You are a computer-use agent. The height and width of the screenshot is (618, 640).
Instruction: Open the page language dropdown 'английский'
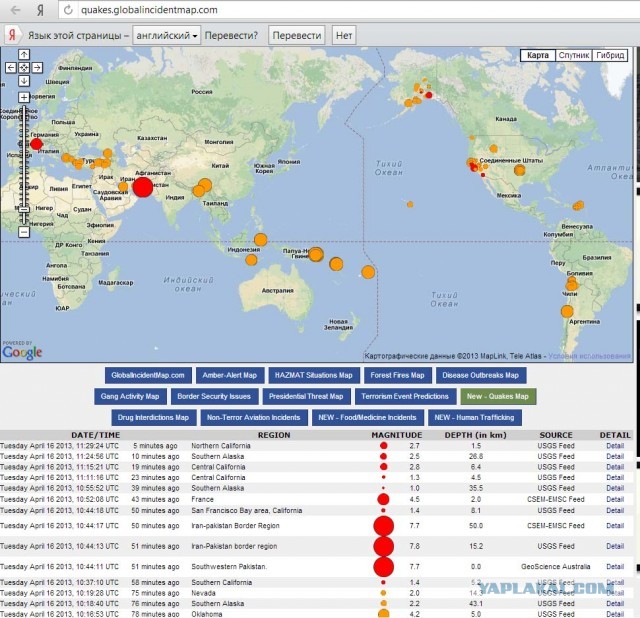(x=167, y=36)
